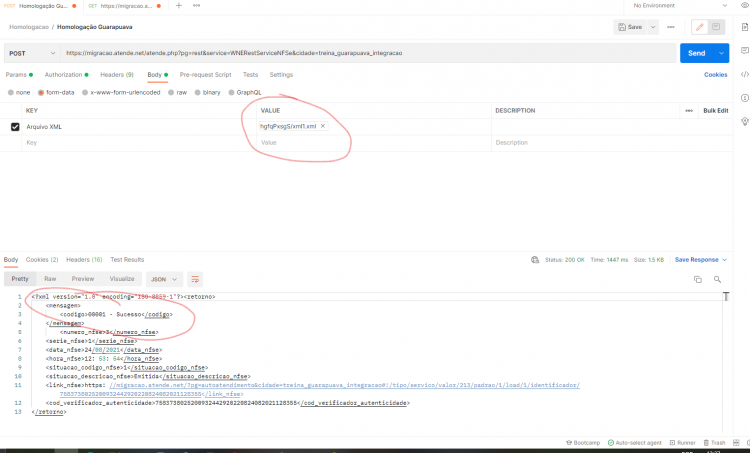This screenshot has height=453, width=750.
Task: Expand the Send button dropdown arrow
Action: (721, 53)
